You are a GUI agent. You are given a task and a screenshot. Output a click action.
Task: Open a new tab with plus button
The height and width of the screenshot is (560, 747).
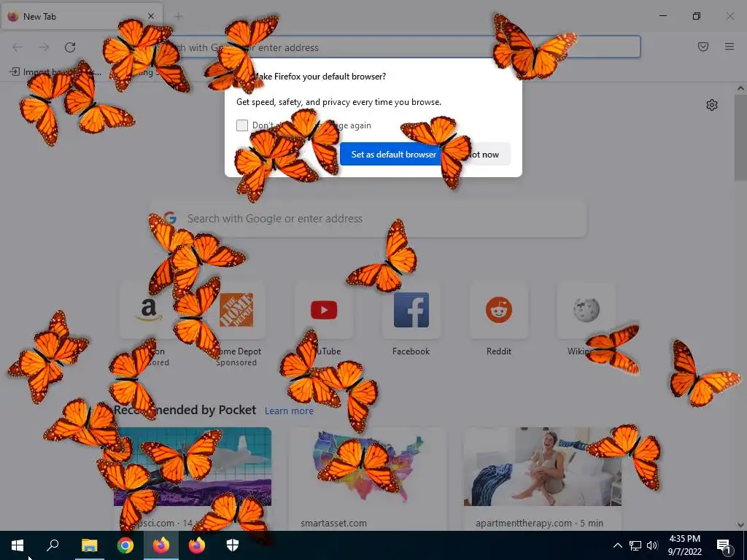pyautogui.click(x=179, y=17)
